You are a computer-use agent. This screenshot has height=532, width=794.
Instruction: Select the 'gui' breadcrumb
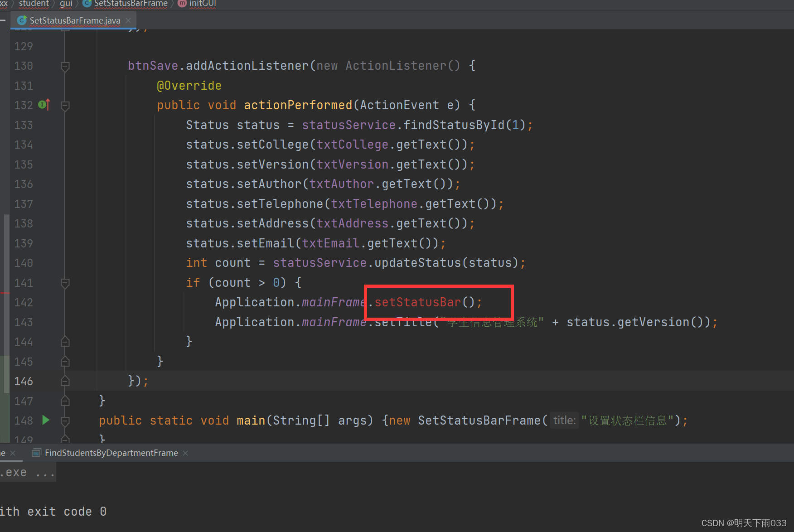(x=66, y=4)
